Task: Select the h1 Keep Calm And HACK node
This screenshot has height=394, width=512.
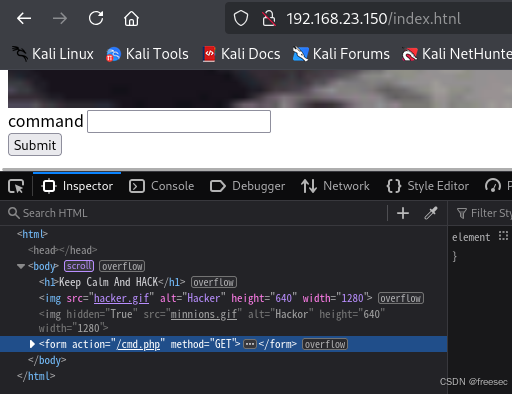Action: pyautogui.click(x=112, y=282)
